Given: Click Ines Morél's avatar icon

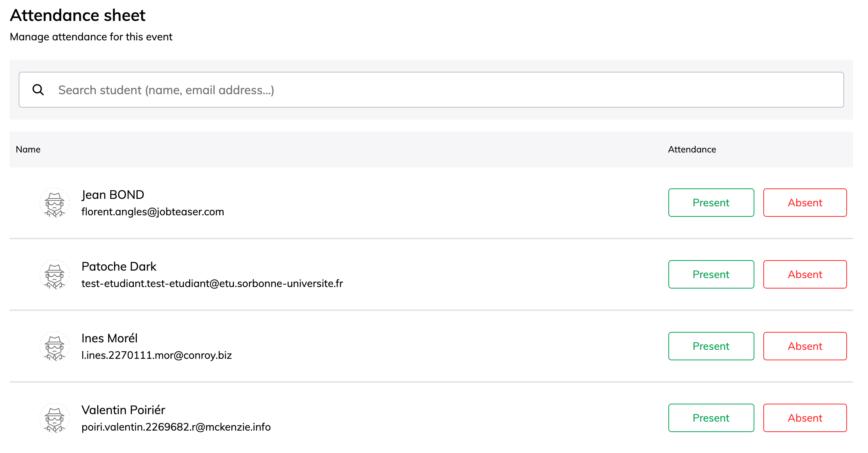Looking at the screenshot, I should 55,346.
